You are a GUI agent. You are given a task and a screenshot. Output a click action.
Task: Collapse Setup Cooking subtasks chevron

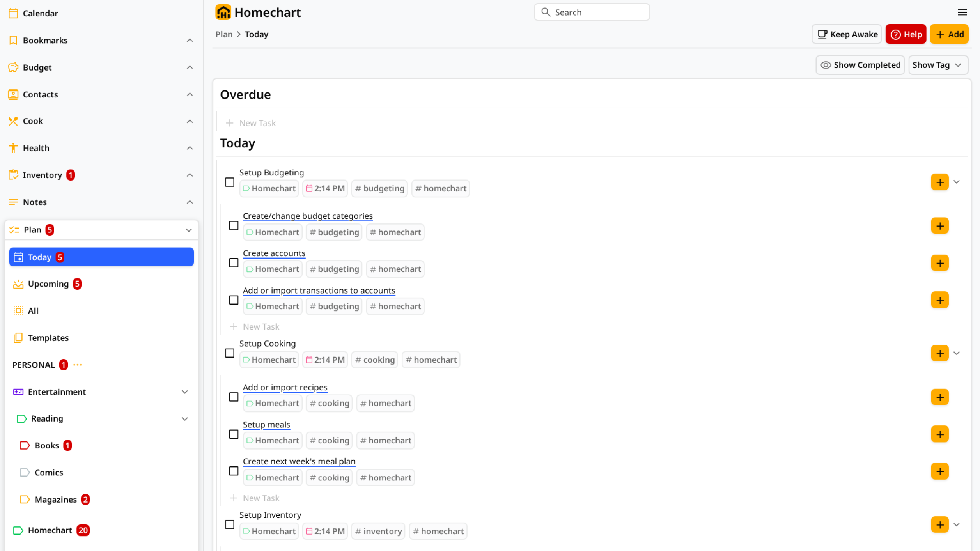957,353
